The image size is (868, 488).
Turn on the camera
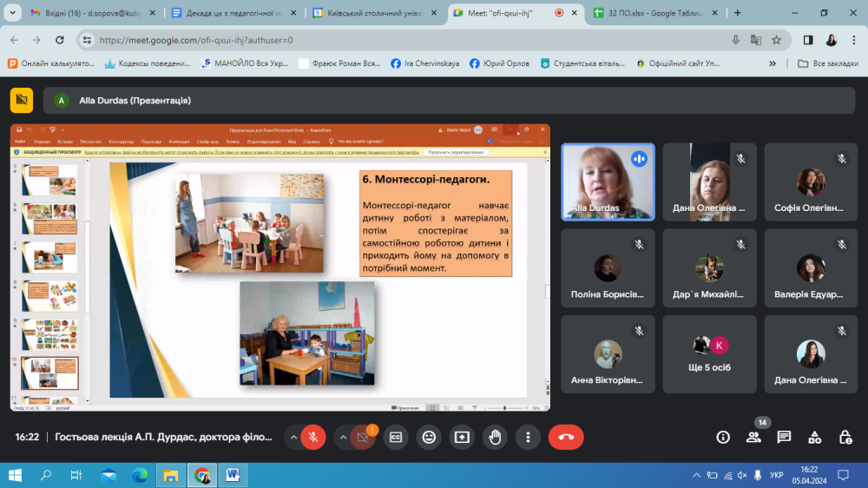coord(364,437)
